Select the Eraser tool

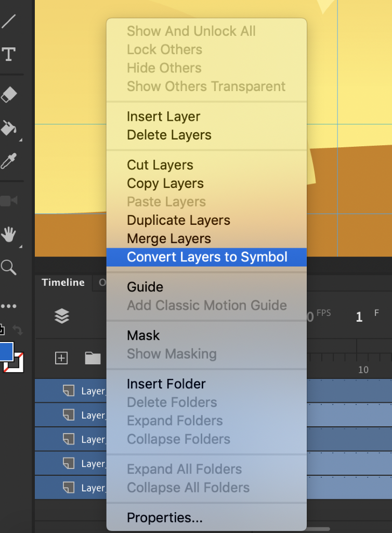(x=9, y=94)
